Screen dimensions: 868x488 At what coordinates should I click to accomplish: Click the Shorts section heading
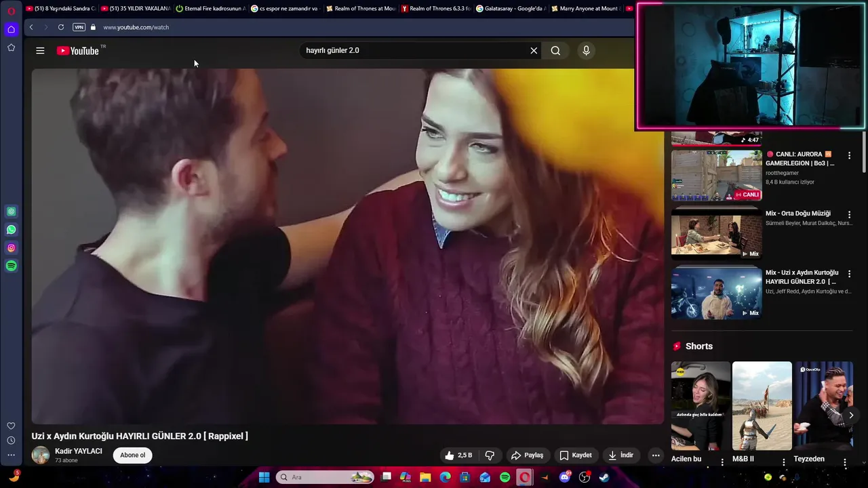[699, 346]
